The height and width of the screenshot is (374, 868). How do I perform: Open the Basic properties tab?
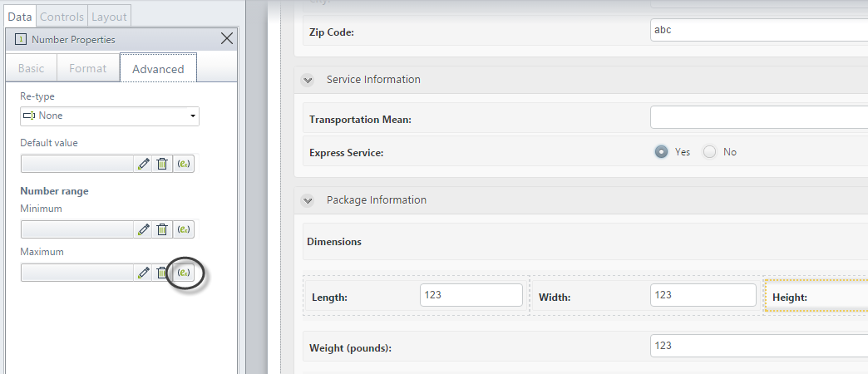[31, 69]
